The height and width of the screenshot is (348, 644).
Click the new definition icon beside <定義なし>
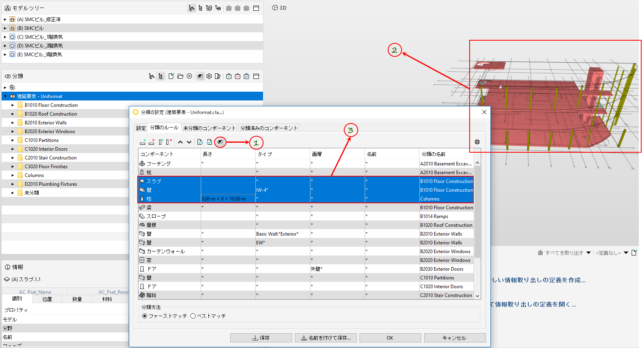tap(634, 253)
